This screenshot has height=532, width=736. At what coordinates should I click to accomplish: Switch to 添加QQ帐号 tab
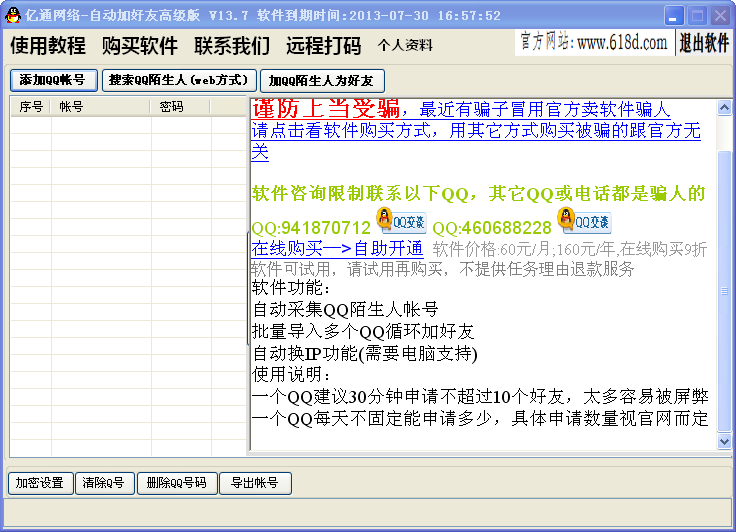pos(54,80)
